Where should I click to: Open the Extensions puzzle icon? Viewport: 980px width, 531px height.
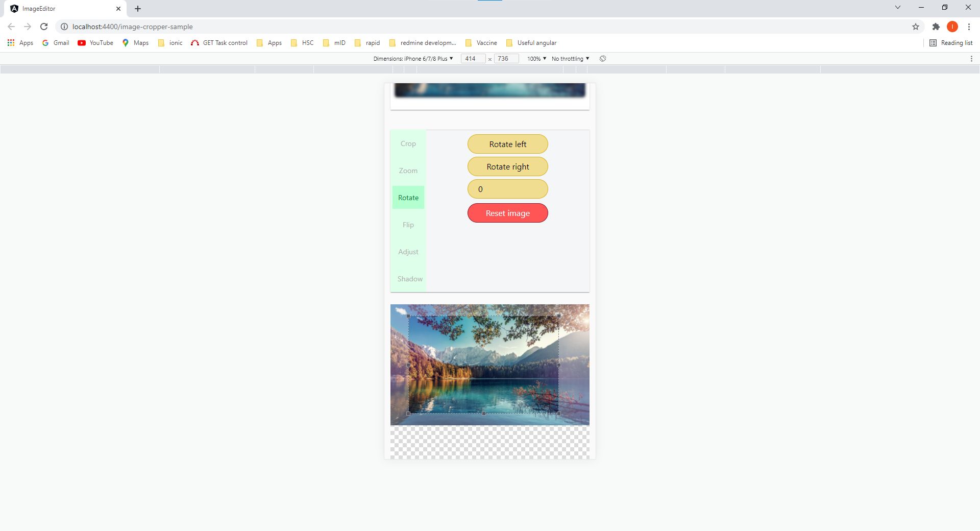pos(936,27)
